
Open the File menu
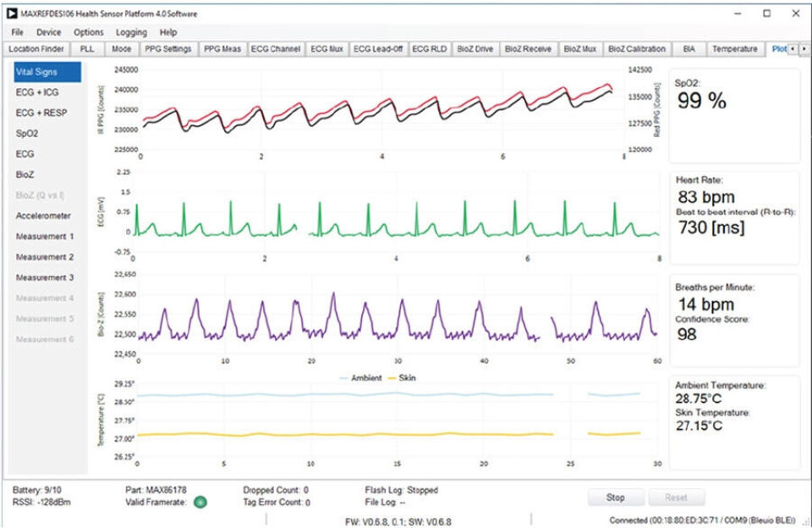(x=18, y=32)
